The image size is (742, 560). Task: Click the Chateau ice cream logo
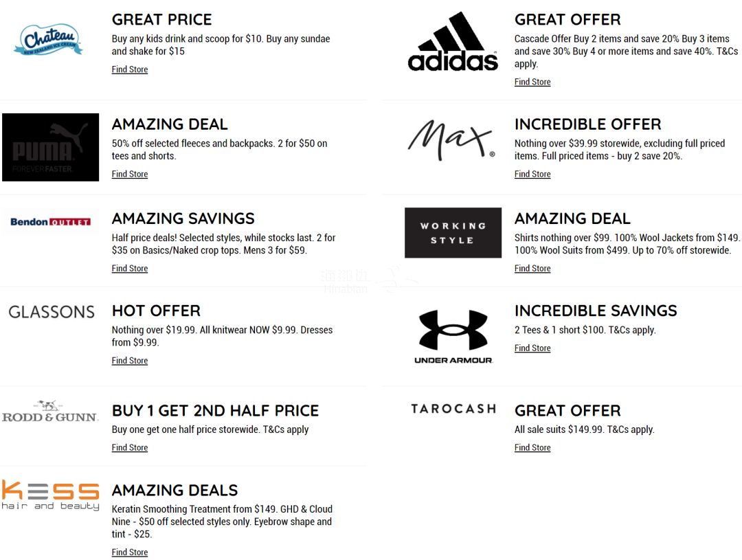[x=48, y=39]
